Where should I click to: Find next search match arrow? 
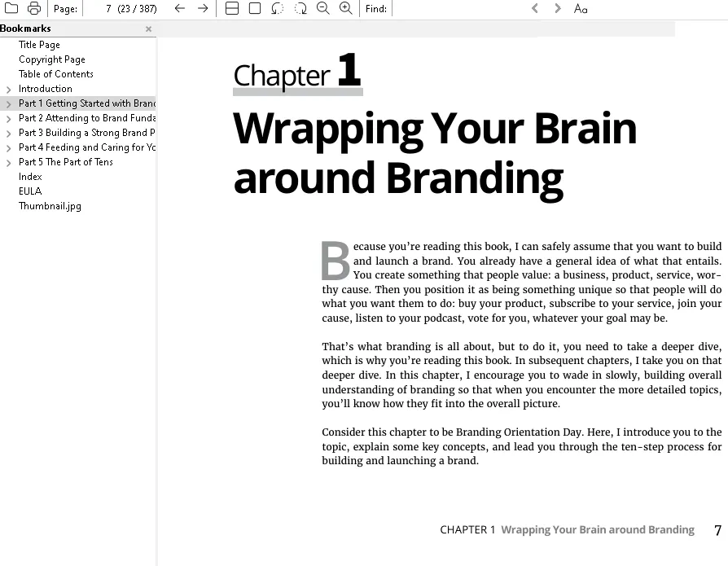[x=558, y=9]
